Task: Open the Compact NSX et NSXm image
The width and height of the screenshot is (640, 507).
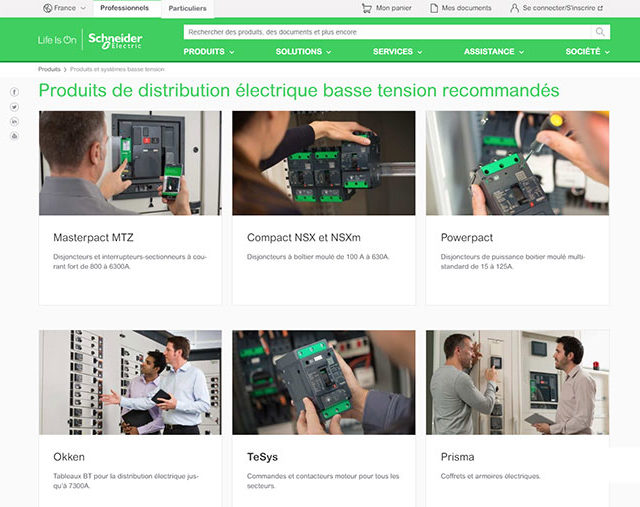Action: (324, 163)
